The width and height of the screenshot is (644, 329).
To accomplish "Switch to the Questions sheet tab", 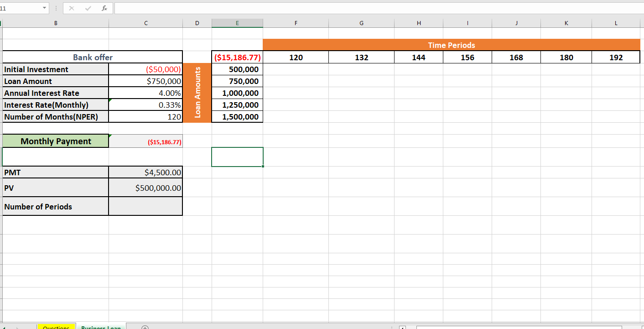I will coord(56,327).
